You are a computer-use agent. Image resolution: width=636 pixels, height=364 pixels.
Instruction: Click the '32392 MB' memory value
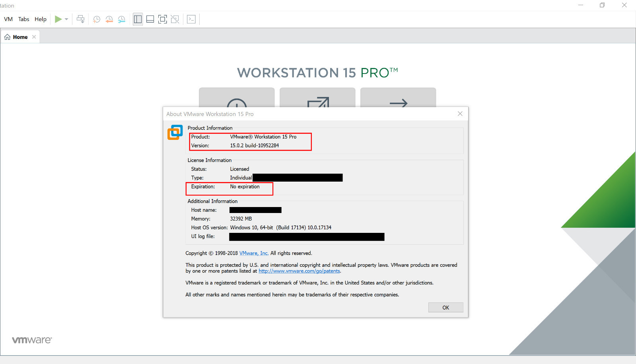click(241, 219)
